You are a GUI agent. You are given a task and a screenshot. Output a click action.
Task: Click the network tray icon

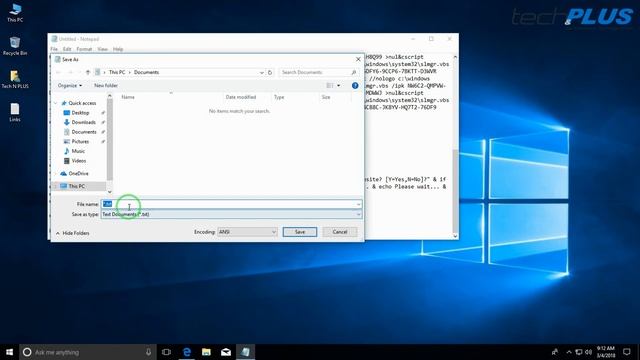tap(579, 352)
